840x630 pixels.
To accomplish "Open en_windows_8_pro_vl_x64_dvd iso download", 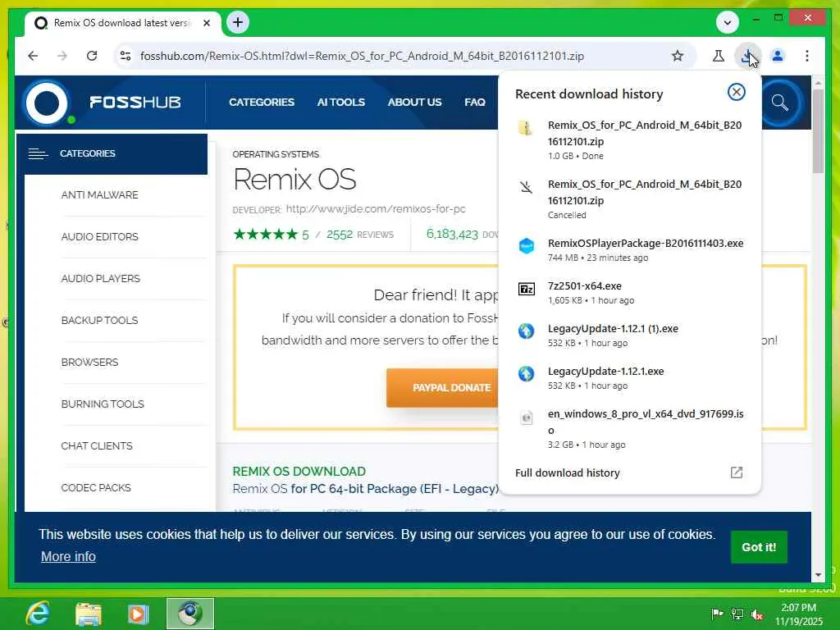I will point(629,428).
